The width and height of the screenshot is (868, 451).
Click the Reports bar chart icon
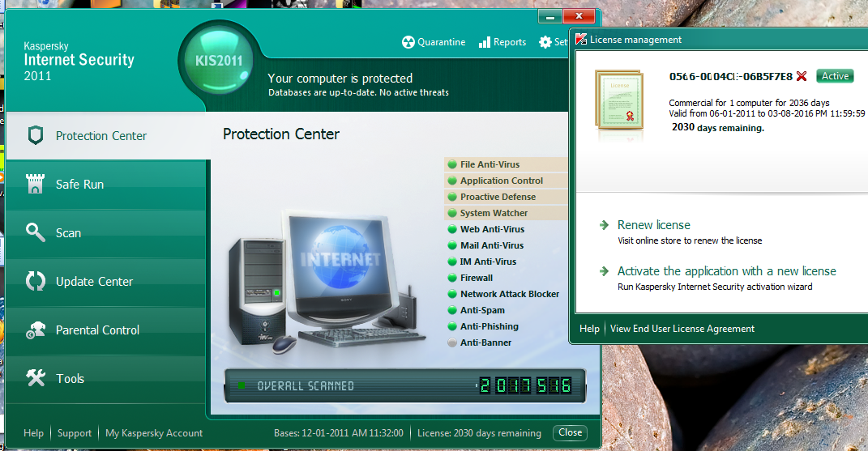pos(485,42)
